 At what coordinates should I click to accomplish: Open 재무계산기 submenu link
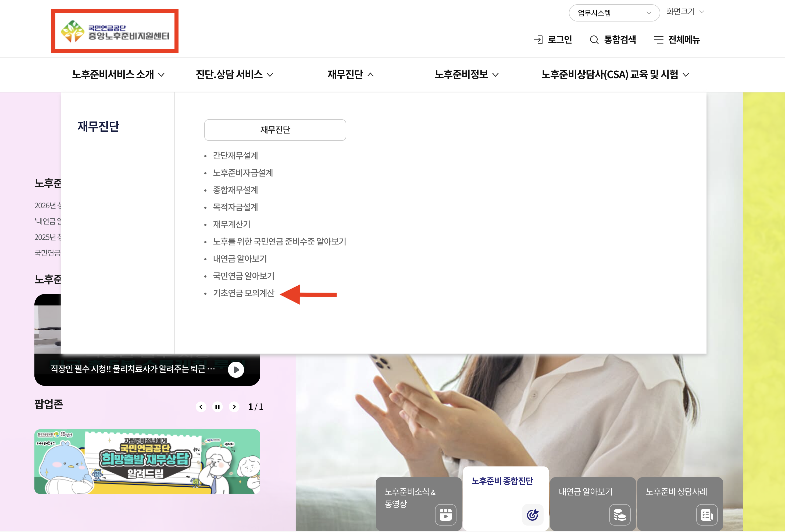click(232, 224)
